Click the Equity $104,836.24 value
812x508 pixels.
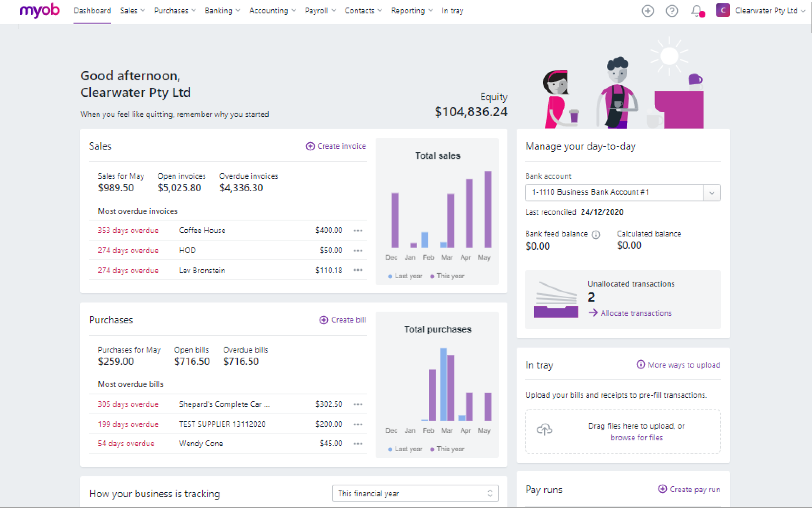[471, 112]
